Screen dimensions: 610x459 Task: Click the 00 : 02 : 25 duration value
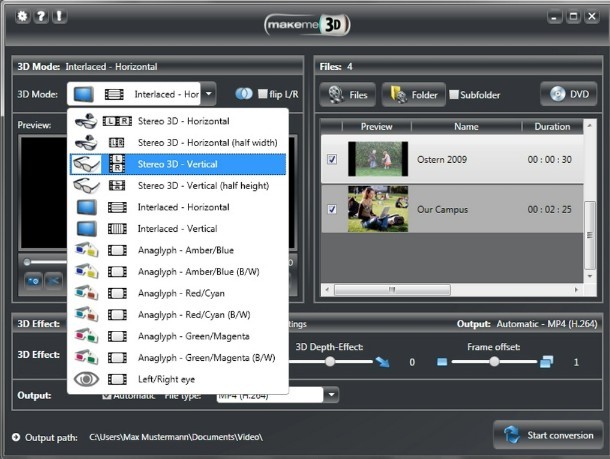(x=549, y=209)
